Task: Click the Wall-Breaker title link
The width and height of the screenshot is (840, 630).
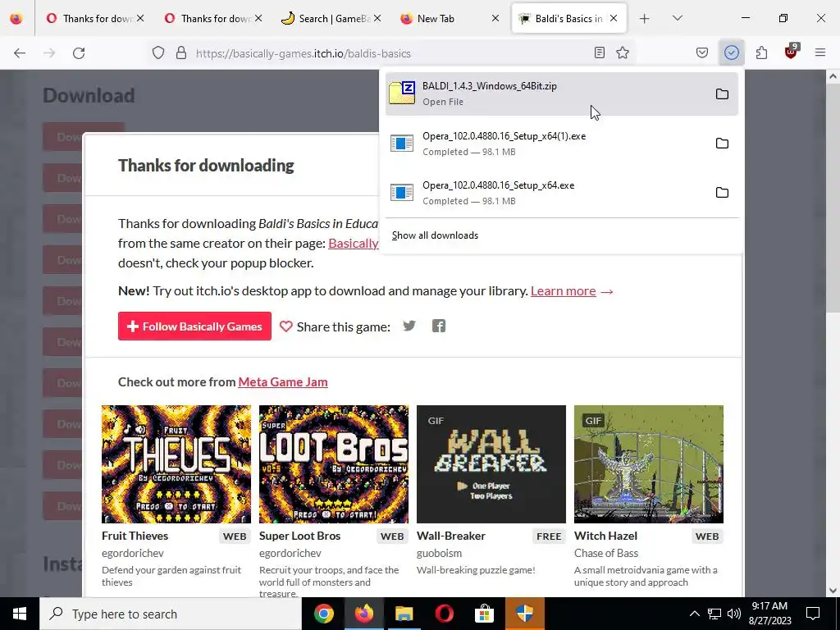Action: 451,536
